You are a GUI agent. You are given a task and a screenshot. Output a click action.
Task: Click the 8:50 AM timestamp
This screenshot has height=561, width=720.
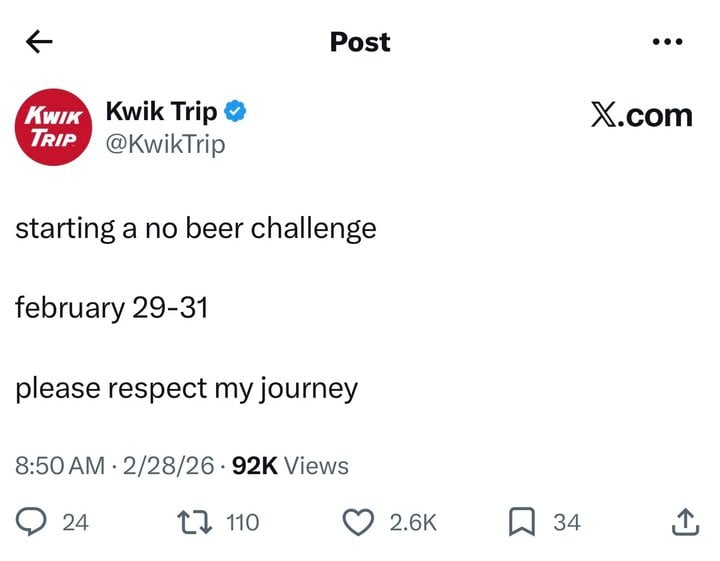60,466
